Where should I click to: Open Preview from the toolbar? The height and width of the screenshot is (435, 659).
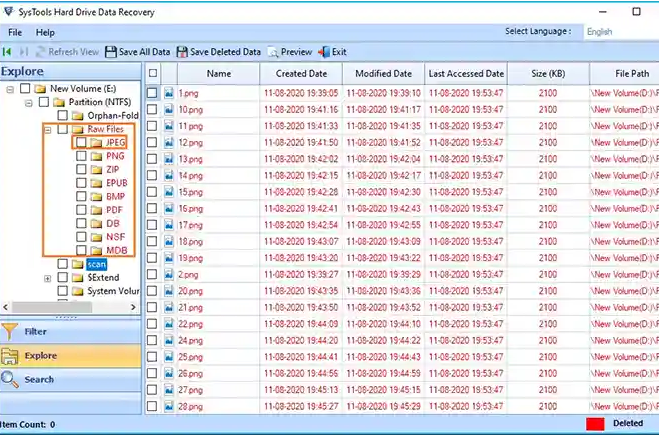coord(273,52)
